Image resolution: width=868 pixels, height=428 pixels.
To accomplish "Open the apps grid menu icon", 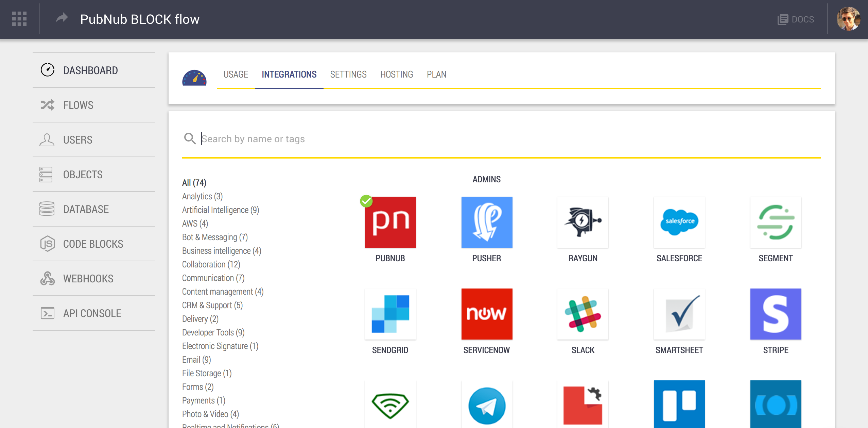I will tap(19, 19).
